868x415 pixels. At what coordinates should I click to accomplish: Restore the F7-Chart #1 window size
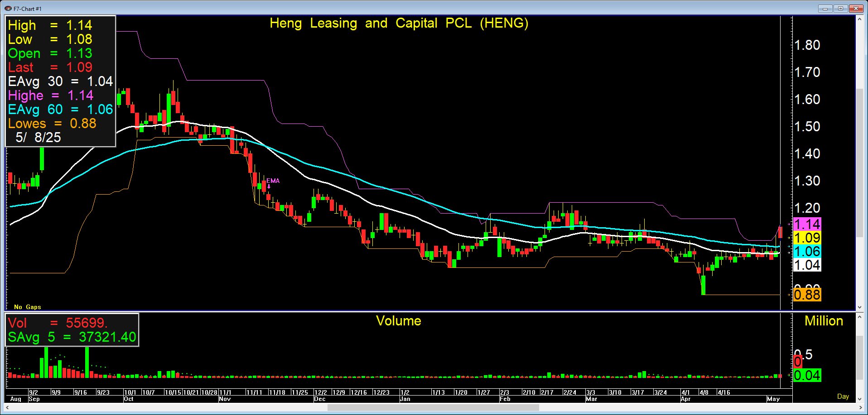(x=840, y=9)
